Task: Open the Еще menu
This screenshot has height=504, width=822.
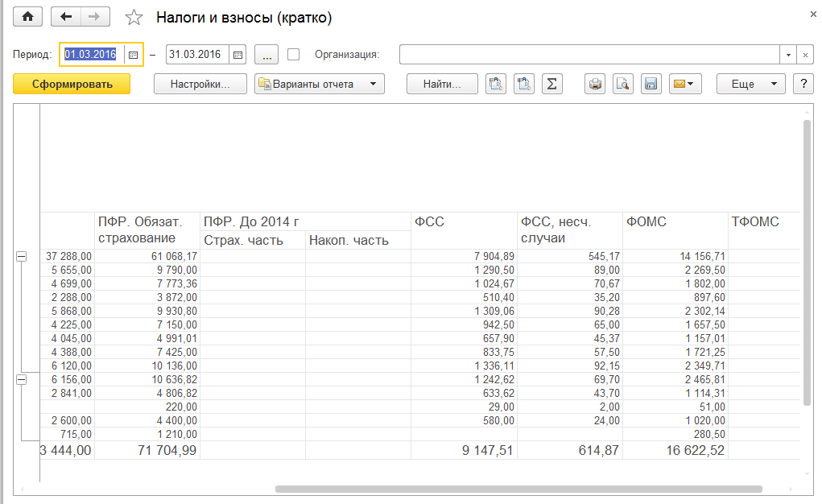Action: pos(750,84)
